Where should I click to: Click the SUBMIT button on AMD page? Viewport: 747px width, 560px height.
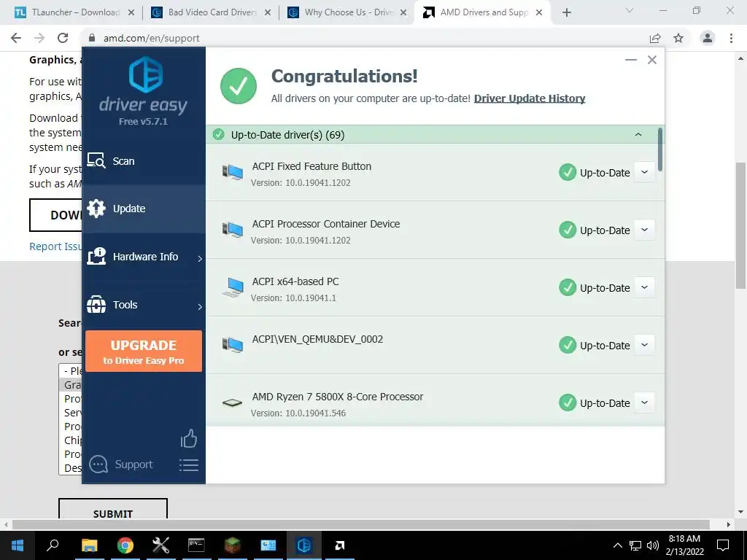click(113, 508)
